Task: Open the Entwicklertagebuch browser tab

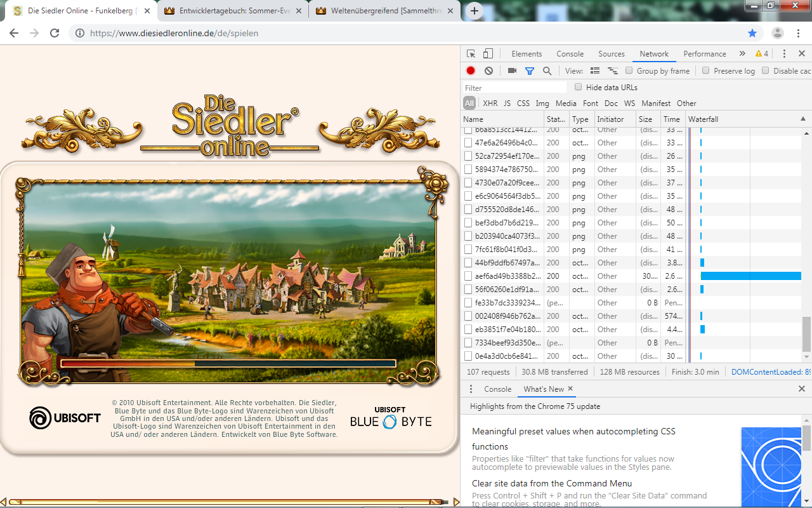Action: pyautogui.click(x=232, y=11)
